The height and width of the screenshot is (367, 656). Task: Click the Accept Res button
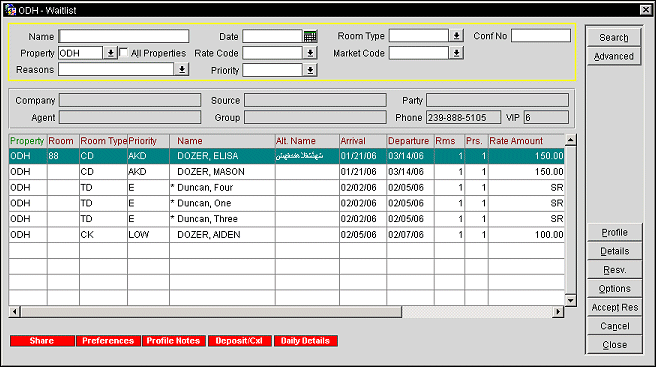point(615,308)
